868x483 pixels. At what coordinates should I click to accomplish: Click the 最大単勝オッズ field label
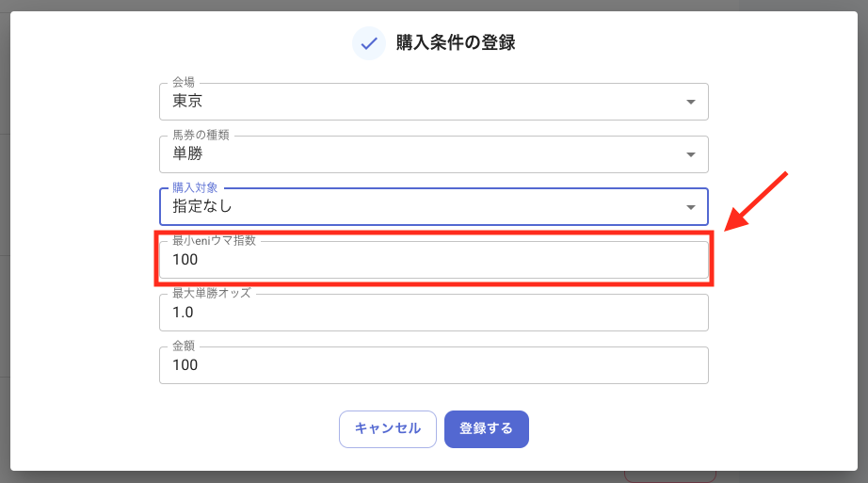tap(211, 294)
